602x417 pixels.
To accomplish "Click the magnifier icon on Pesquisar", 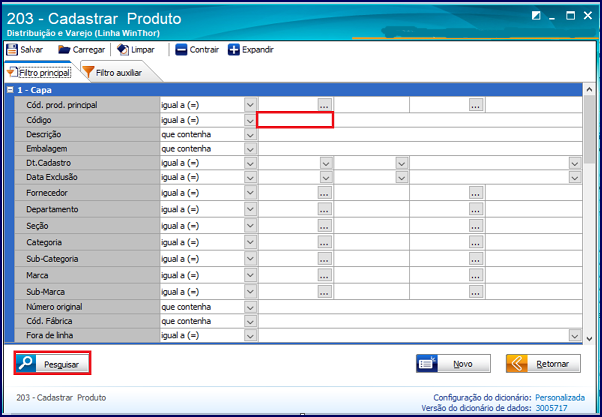I will point(26,363).
